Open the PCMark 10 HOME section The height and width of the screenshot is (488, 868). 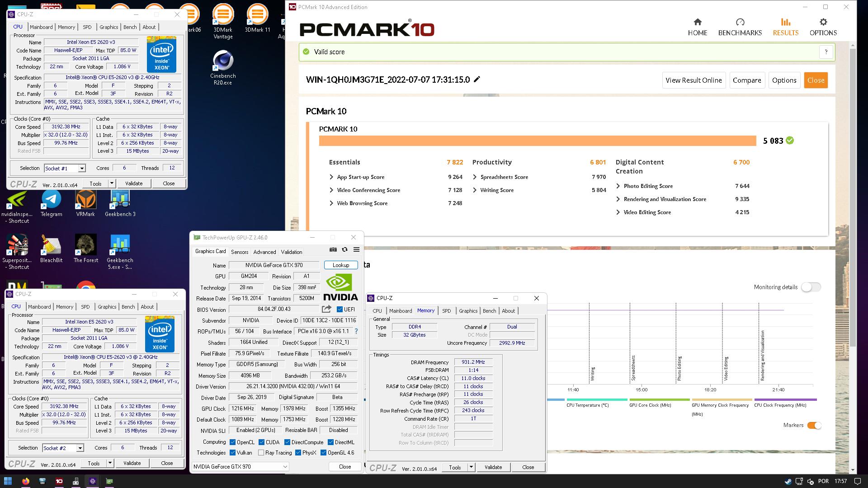697,27
